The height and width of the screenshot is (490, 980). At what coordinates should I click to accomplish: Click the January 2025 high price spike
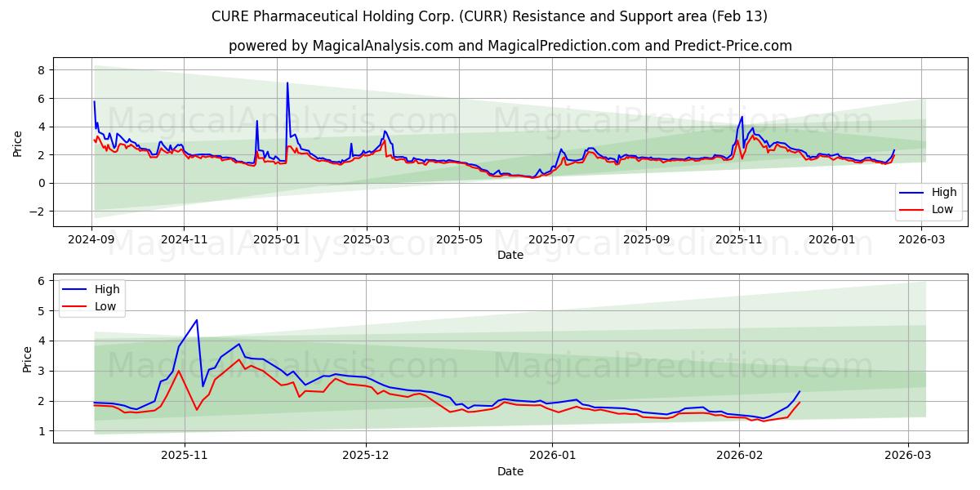pos(287,83)
